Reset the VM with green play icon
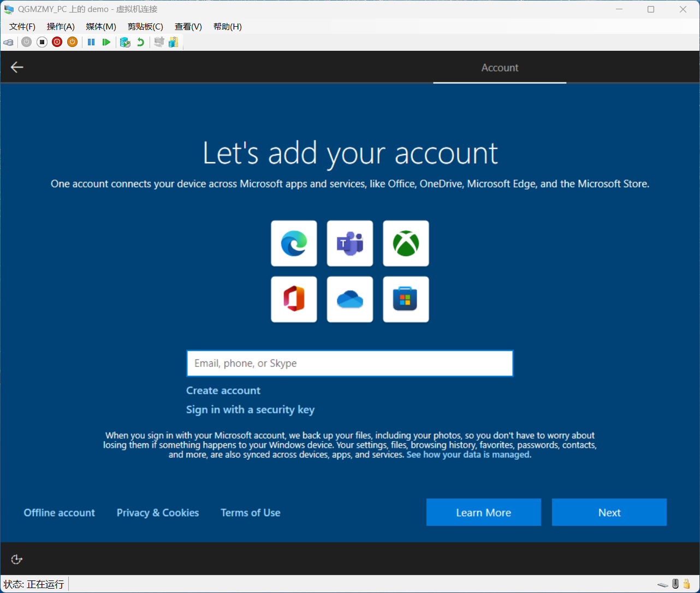This screenshot has width=700, height=593. coord(106,42)
